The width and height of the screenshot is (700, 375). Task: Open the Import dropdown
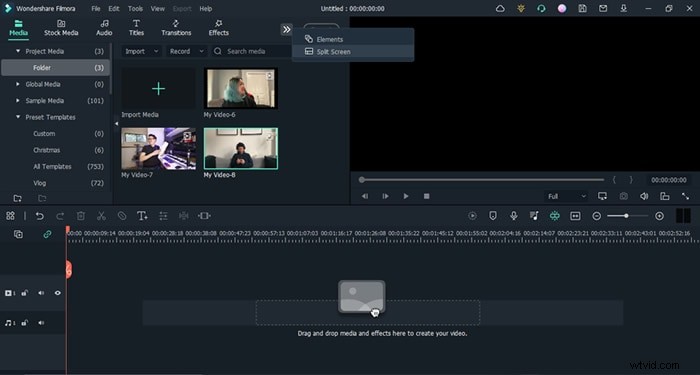(142, 51)
